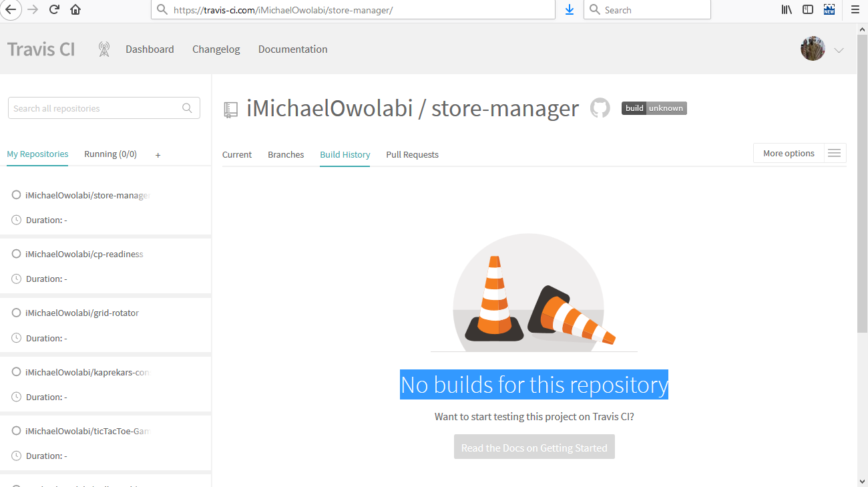
Task: Select the Branches tab
Action: pos(286,154)
